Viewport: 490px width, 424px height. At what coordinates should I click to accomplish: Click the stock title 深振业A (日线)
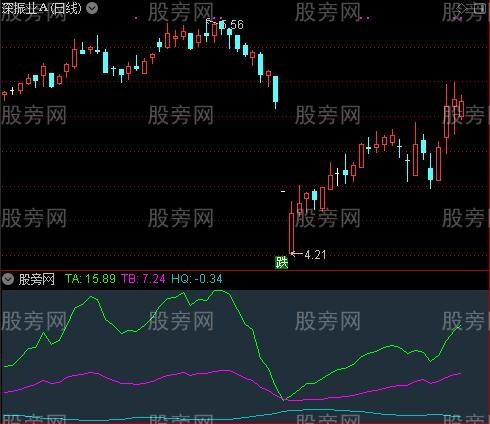(41, 8)
